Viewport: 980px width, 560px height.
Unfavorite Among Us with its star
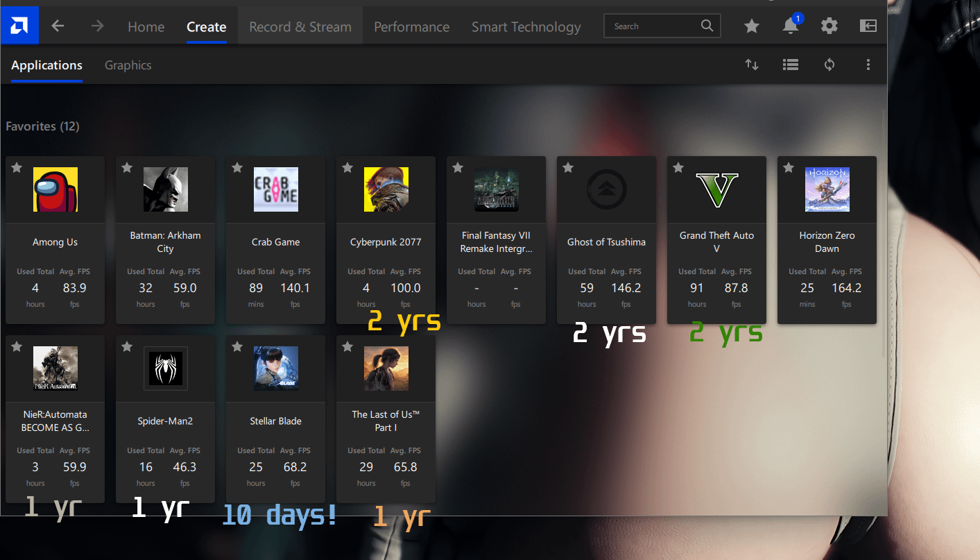(x=17, y=168)
